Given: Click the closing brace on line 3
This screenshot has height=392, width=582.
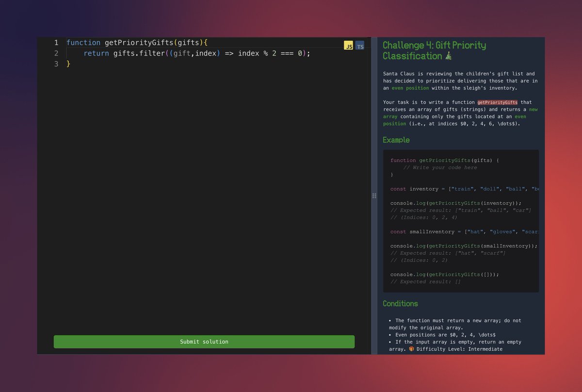Looking at the screenshot, I should (68, 64).
